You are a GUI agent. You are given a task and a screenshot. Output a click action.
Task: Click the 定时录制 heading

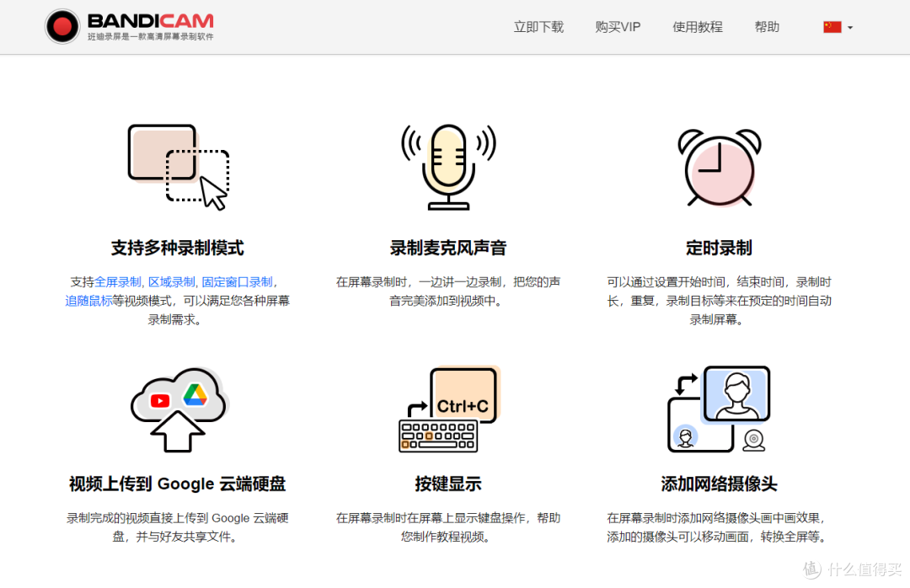719,248
